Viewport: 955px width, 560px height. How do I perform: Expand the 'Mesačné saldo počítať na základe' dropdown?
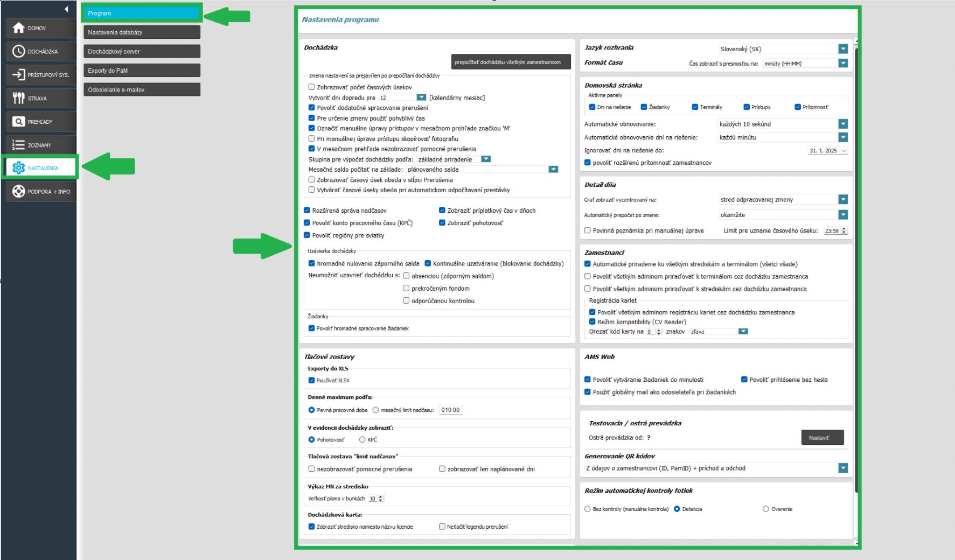click(x=553, y=169)
